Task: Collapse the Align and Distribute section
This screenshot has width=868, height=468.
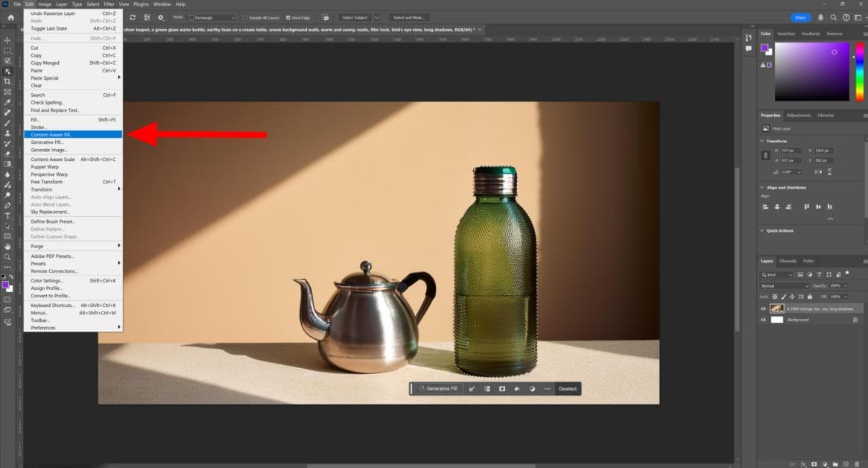Action: 762,188
